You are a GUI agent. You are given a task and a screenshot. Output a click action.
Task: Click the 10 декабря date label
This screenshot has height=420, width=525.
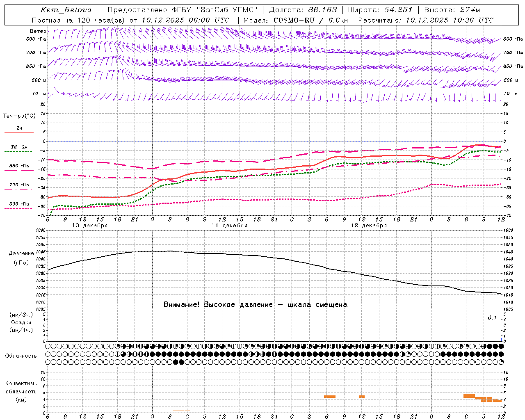(x=90, y=226)
